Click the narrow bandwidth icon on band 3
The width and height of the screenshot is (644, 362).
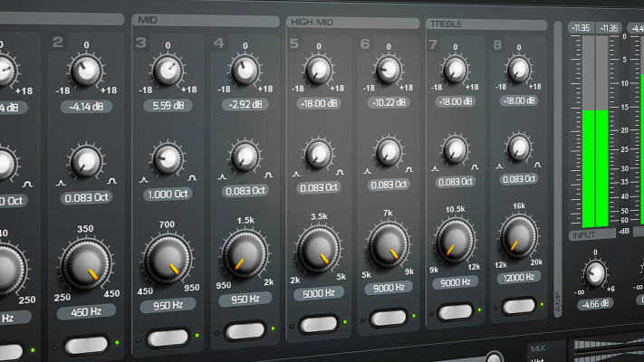point(144,179)
